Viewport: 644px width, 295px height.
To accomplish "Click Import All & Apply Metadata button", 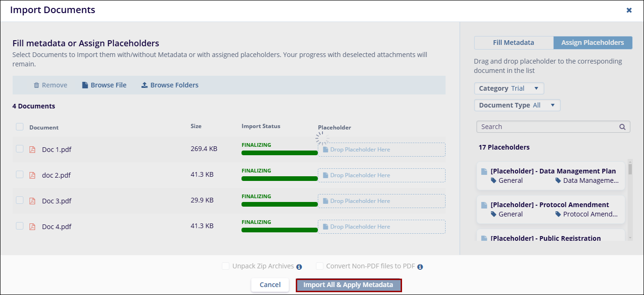I will pyautogui.click(x=348, y=285).
